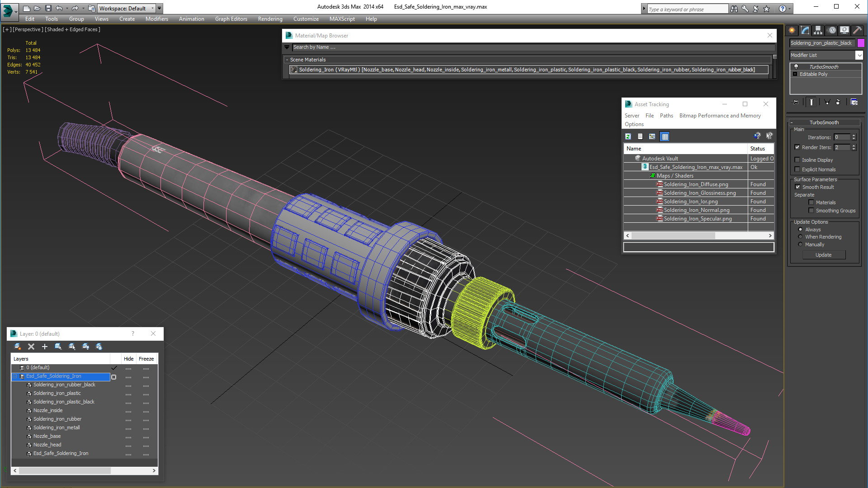
Task: Click Delete layer X icon in Layer dialog
Action: click(x=31, y=347)
